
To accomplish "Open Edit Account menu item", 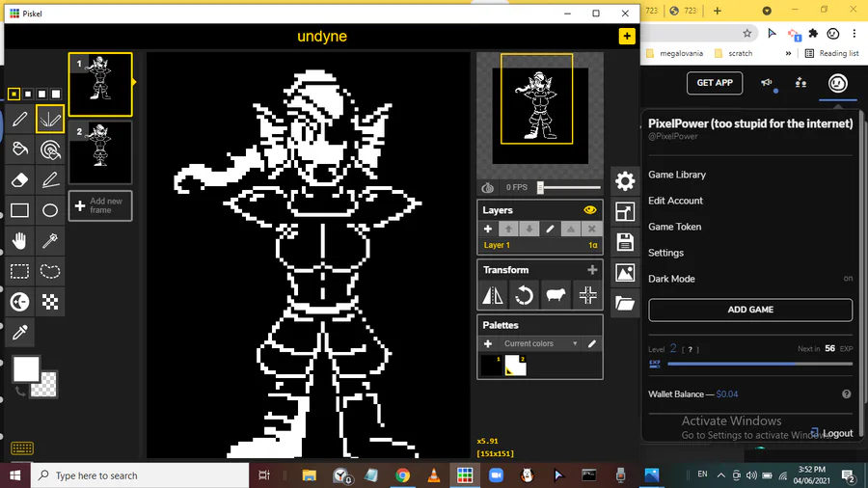I will click(675, 201).
